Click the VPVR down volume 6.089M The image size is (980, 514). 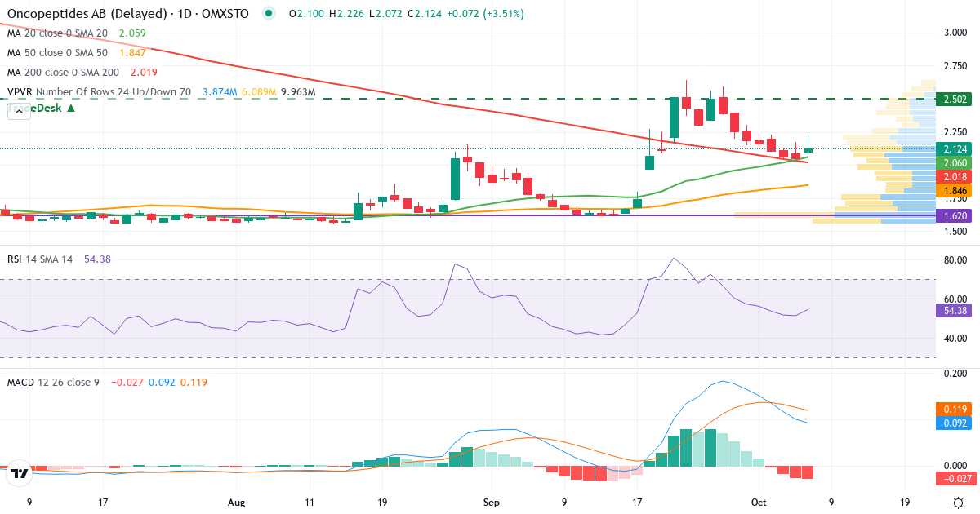click(x=257, y=92)
